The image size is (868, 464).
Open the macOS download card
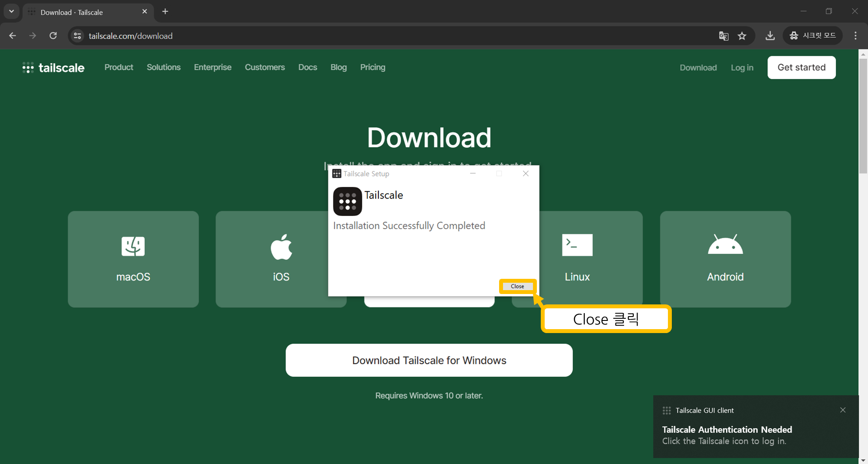click(x=133, y=259)
